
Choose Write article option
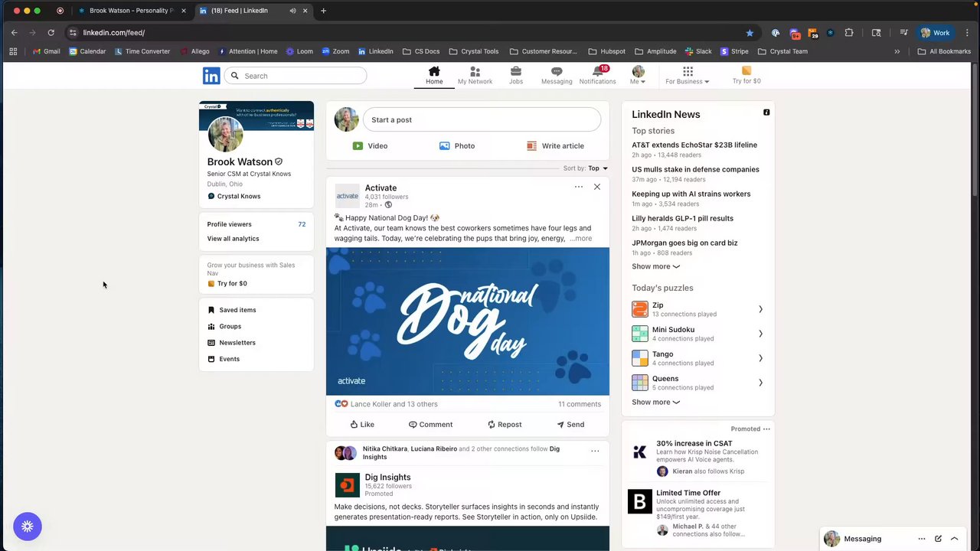point(555,145)
